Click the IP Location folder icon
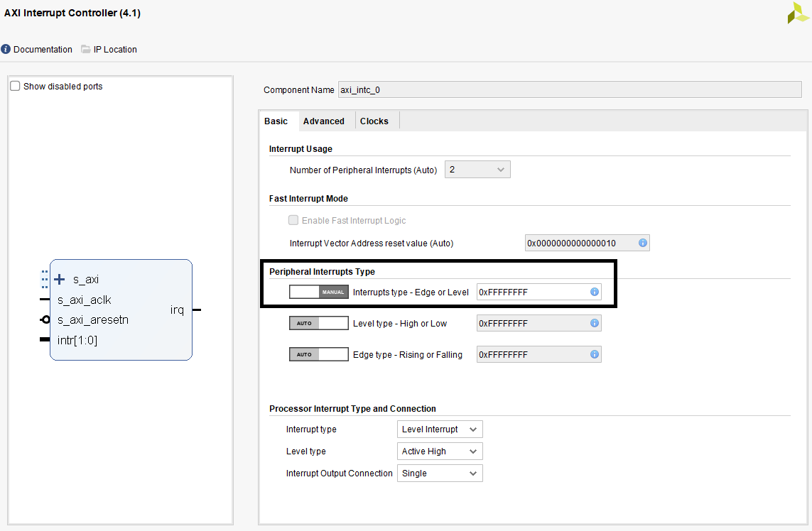 [x=86, y=49]
